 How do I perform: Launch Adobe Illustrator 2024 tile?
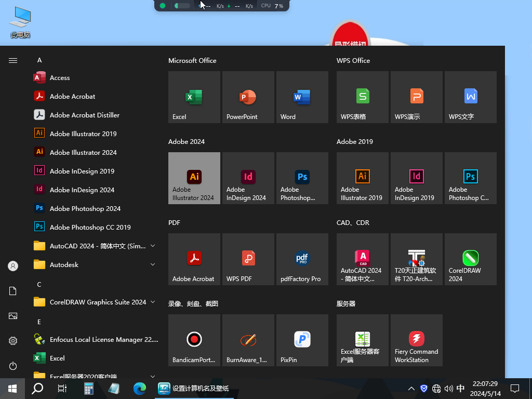tap(194, 178)
